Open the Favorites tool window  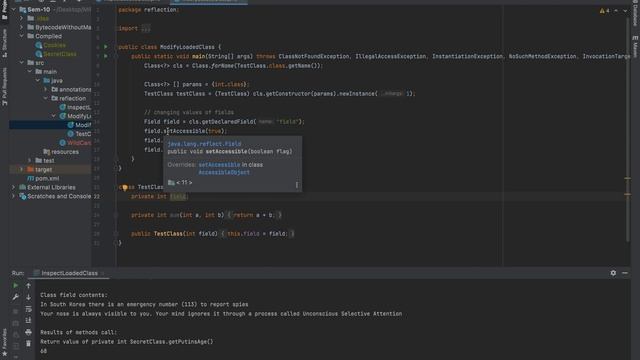tap(4, 343)
